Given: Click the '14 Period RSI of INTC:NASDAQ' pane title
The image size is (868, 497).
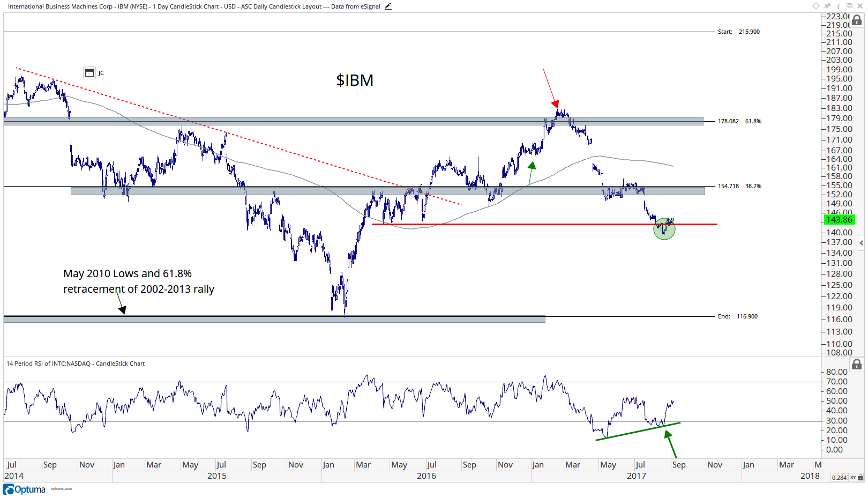Looking at the screenshot, I should [76, 364].
